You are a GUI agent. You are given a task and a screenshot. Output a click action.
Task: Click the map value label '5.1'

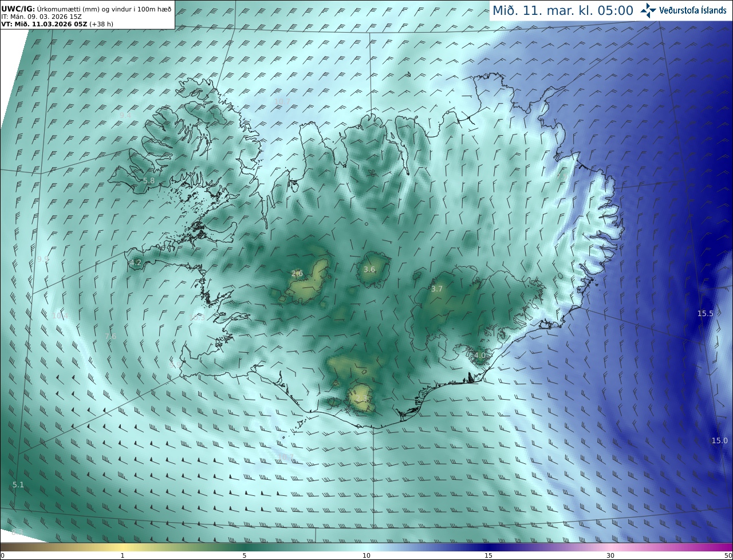(x=18, y=484)
